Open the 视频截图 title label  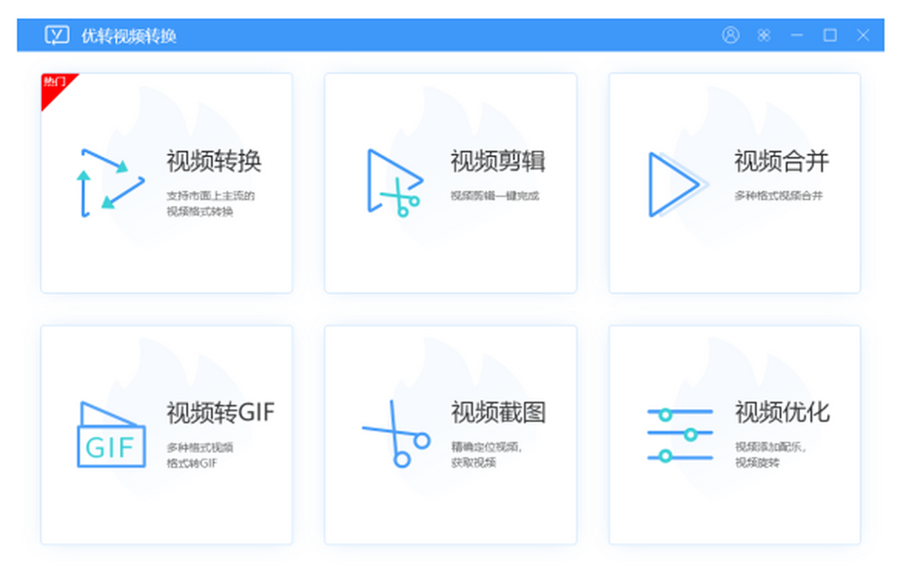497,412
